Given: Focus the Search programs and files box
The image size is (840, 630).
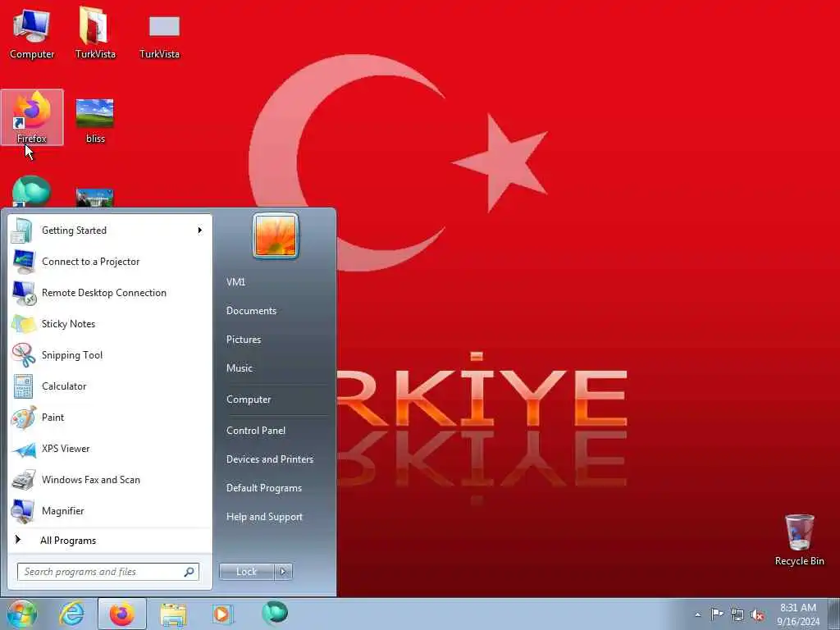Looking at the screenshot, I should point(108,572).
